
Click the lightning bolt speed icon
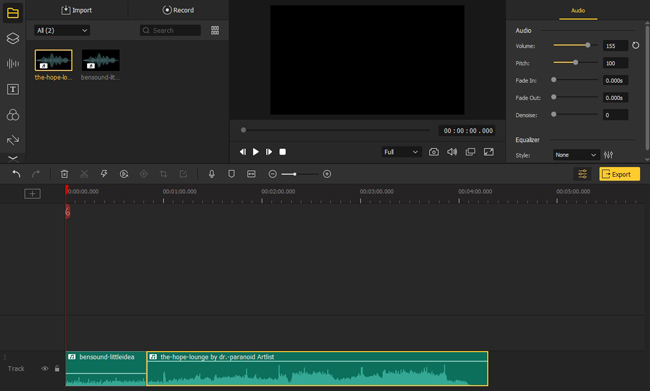tap(104, 174)
